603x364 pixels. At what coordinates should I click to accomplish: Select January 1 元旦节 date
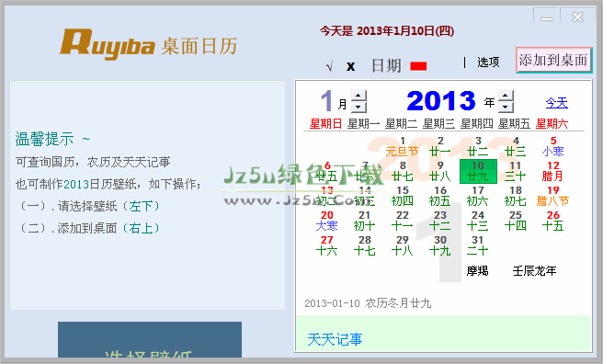click(403, 146)
